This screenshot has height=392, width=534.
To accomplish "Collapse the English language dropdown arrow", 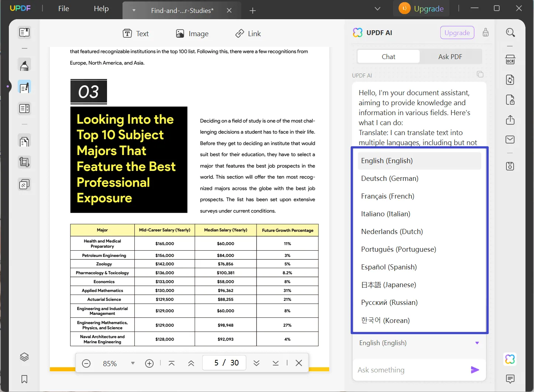I will coord(477,343).
